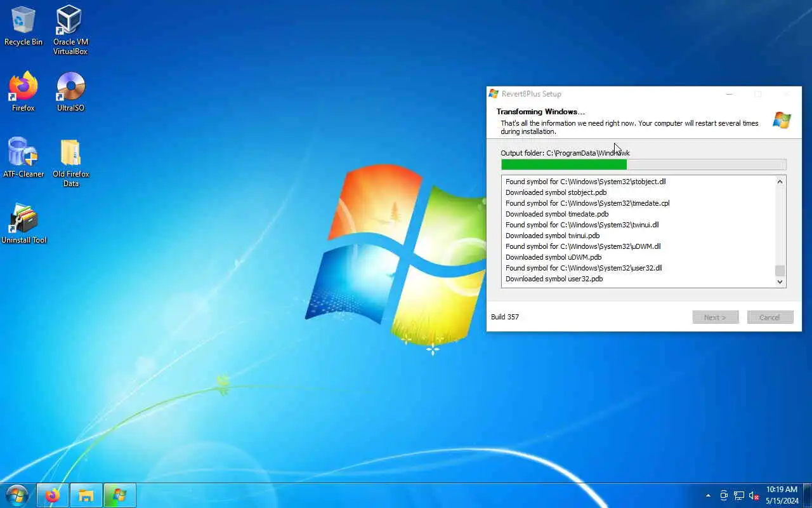The width and height of the screenshot is (812, 508).
Task: Select log line for user32.dll
Action: click(584, 268)
